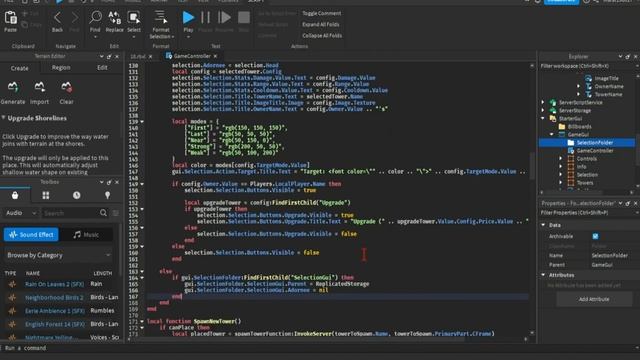Image resolution: width=640 pixels, height=360 pixels.
Task: Fold code block at line 149
Action: 142,184
